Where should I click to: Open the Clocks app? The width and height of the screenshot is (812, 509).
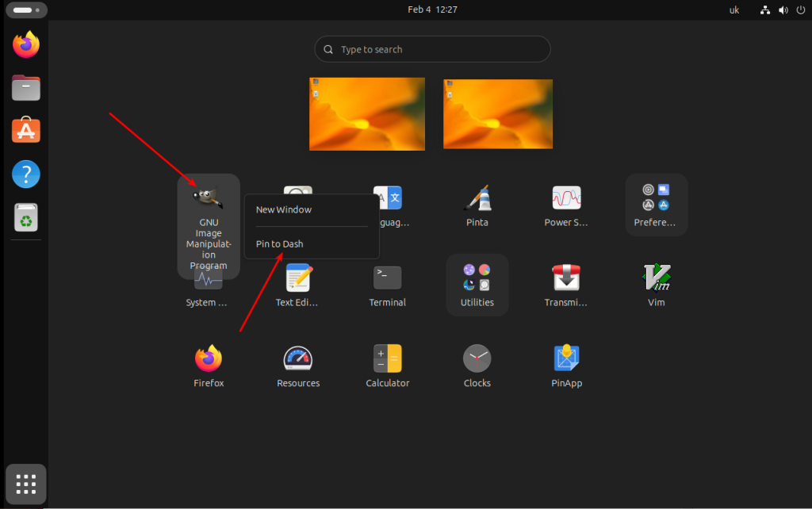coord(477,358)
